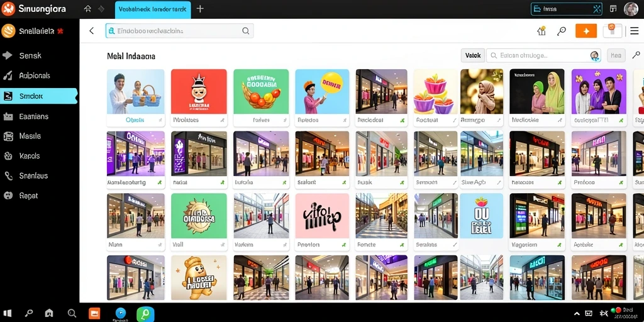This screenshot has width=644, height=322.
Task: Click the wrench icon beside Hea button
Action: coord(636,55)
